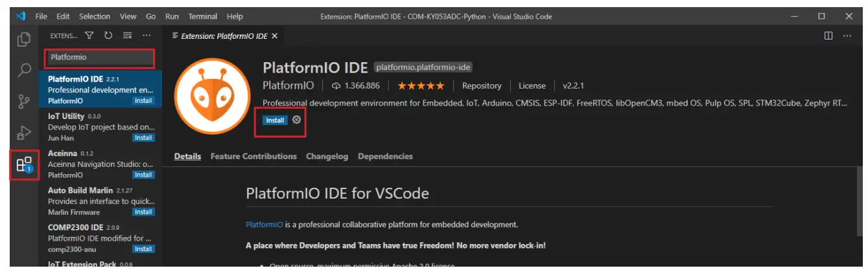Open the Search view in activity bar
The width and height of the screenshot is (868, 277).
coord(24,70)
